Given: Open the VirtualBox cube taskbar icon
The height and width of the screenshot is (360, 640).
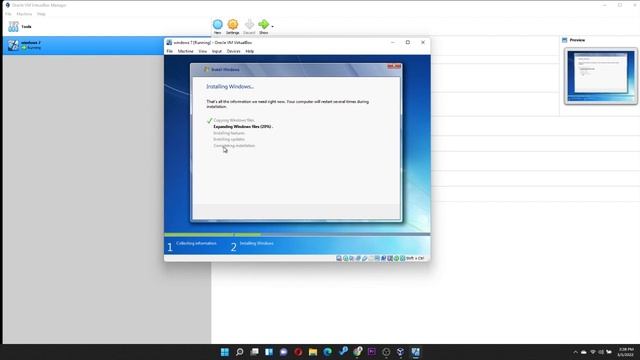Looking at the screenshot, I should 400,352.
